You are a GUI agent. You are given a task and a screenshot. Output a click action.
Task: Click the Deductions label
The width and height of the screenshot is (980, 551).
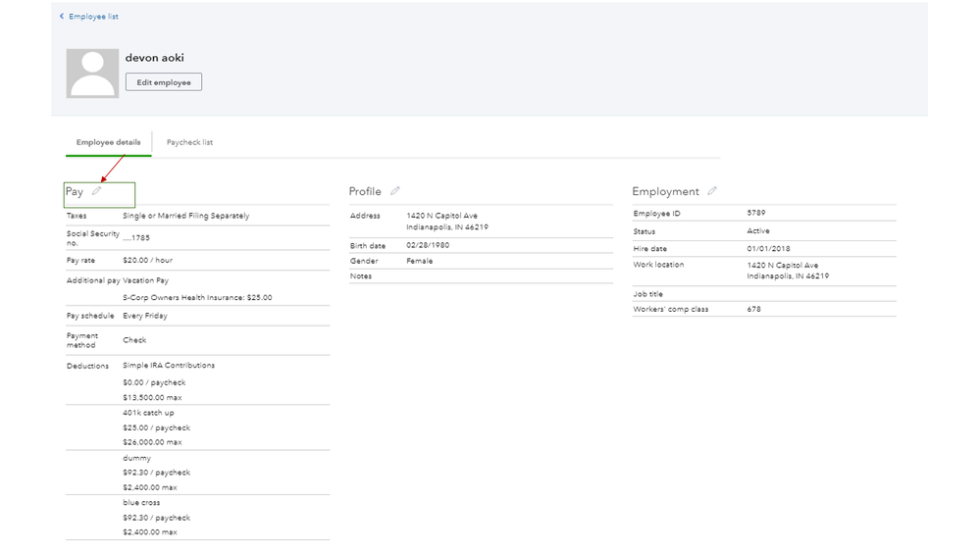(x=87, y=366)
